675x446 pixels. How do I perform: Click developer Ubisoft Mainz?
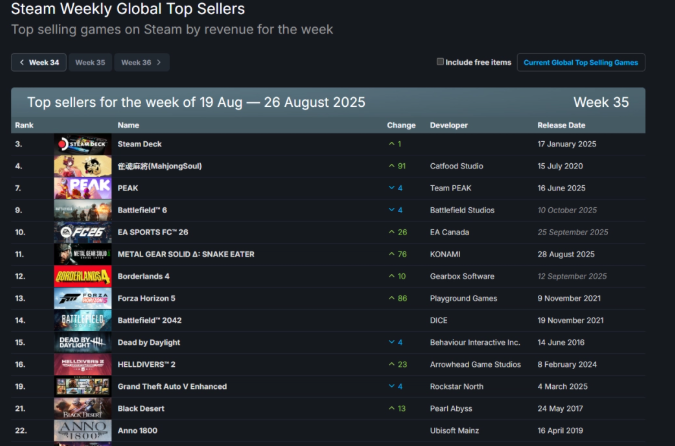454,431
